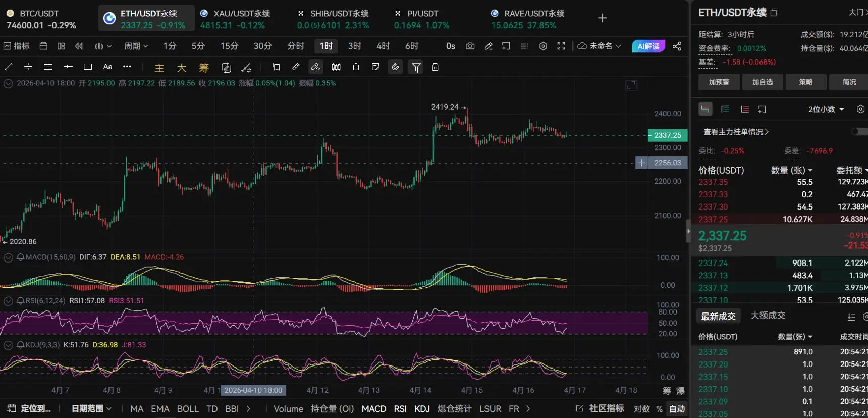
Task: Toggle the 查看主力挂单情况 switch
Action: (x=858, y=132)
